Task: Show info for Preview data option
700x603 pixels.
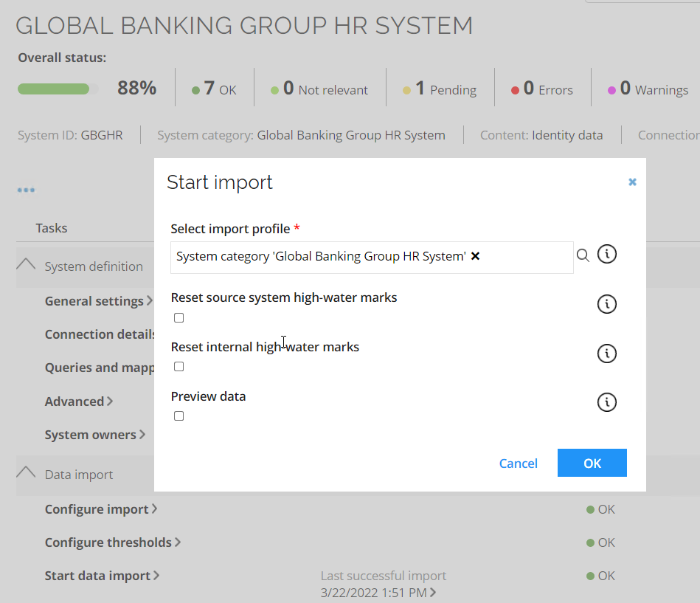Action: point(607,402)
